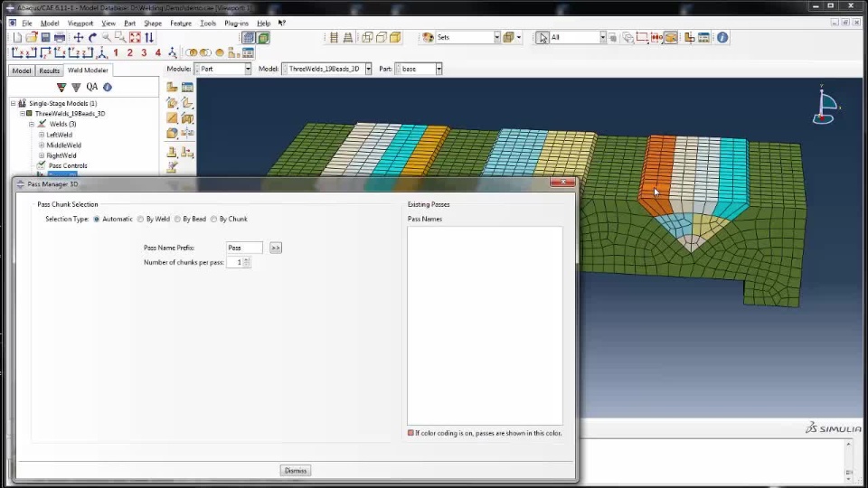The width and height of the screenshot is (868, 488).
Task: Expand the LeftWeld tree node
Action: [42, 135]
